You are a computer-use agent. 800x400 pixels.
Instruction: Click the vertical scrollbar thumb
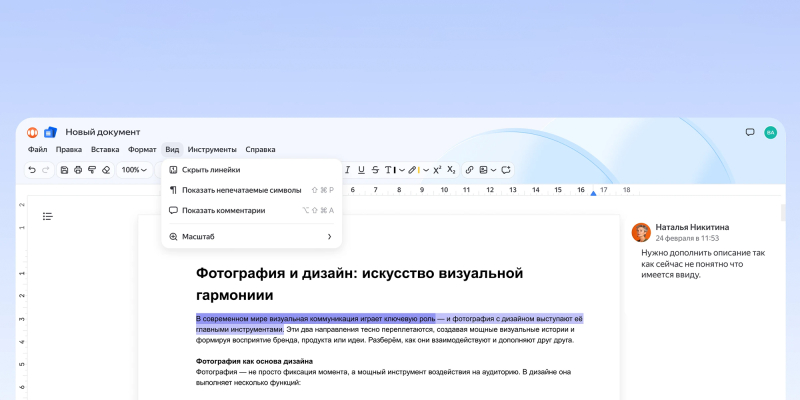(x=783, y=212)
